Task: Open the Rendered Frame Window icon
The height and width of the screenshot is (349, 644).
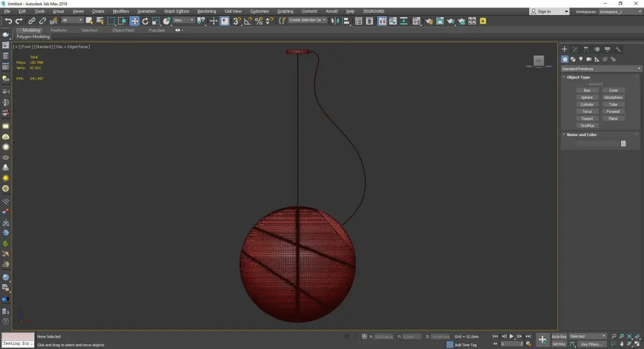Action: (440, 21)
